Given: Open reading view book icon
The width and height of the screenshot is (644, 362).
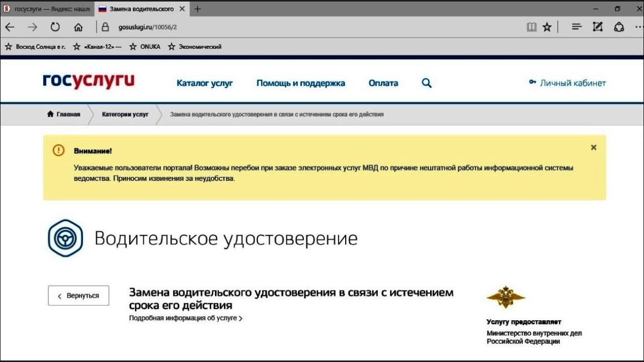Looking at the screenshot, I should 531,27.
